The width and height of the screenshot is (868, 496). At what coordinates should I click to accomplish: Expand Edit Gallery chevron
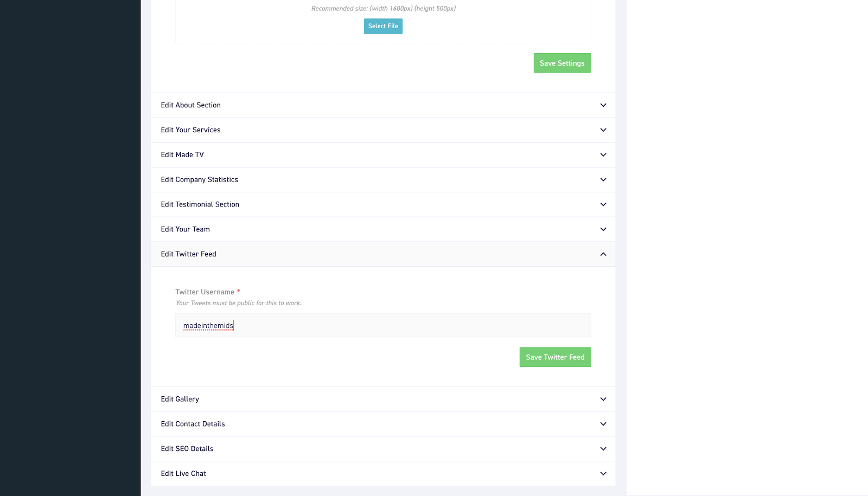603,399
